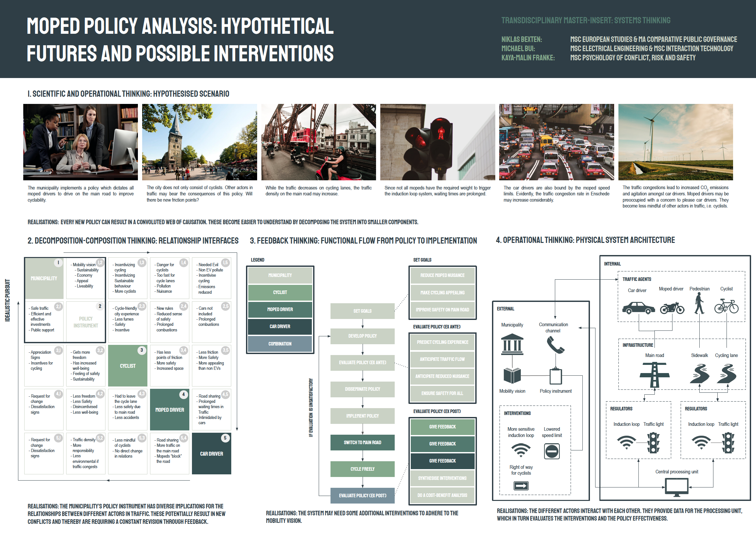Click the Central processing unit monitor icon
Viewport: 756px width, 535px height.
pos(677,487)
